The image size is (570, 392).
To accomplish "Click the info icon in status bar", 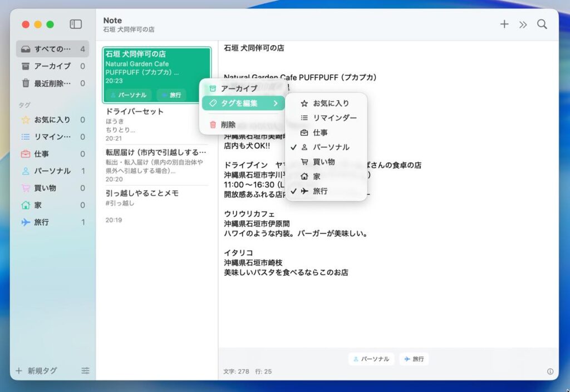I will pos(550,371).
